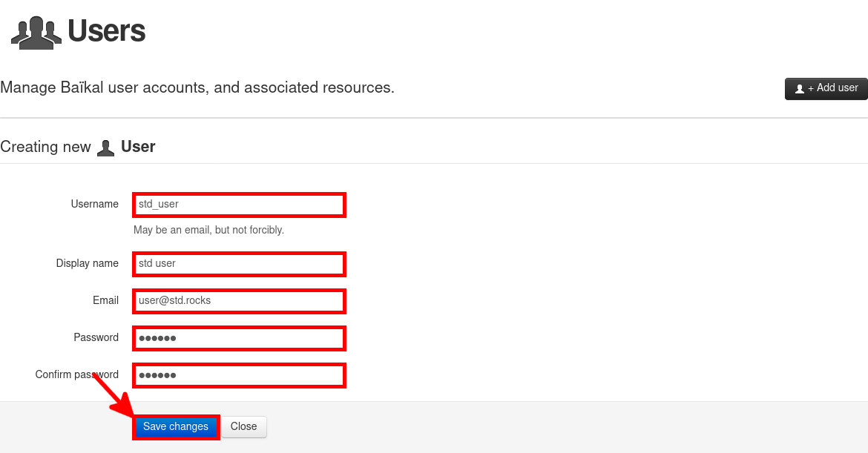Select the Display name field showing std user

[239, 264]
